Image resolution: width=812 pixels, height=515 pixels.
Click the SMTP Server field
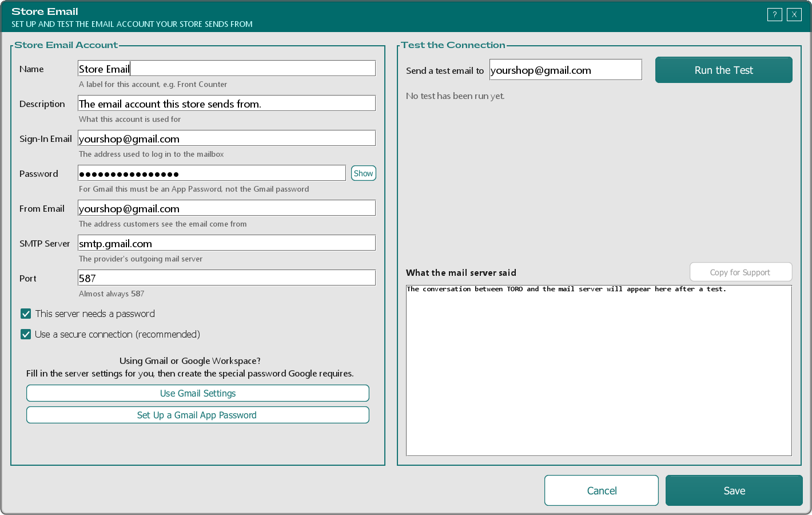(x=226, y=243)
